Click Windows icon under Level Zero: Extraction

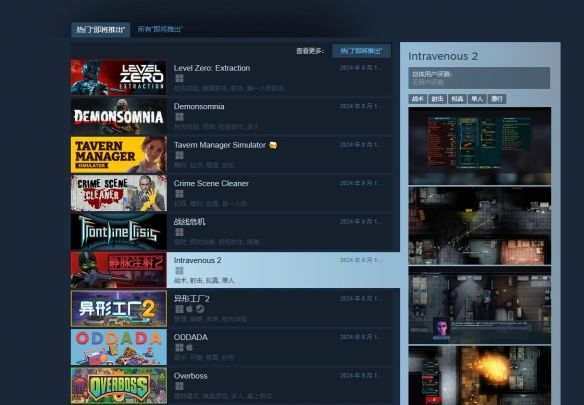179,78
